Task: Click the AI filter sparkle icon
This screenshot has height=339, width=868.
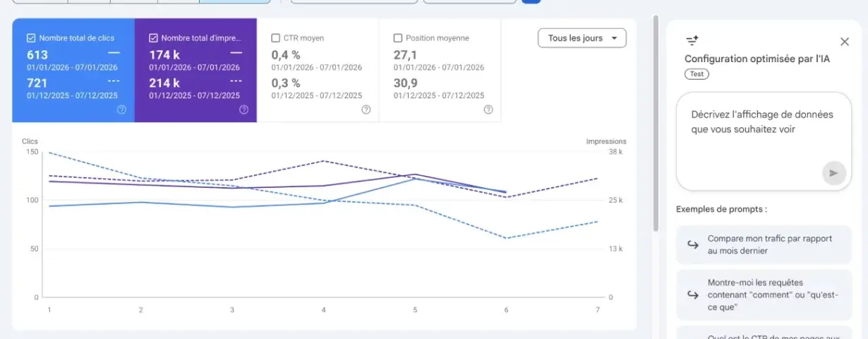Action: click(692, 41)
